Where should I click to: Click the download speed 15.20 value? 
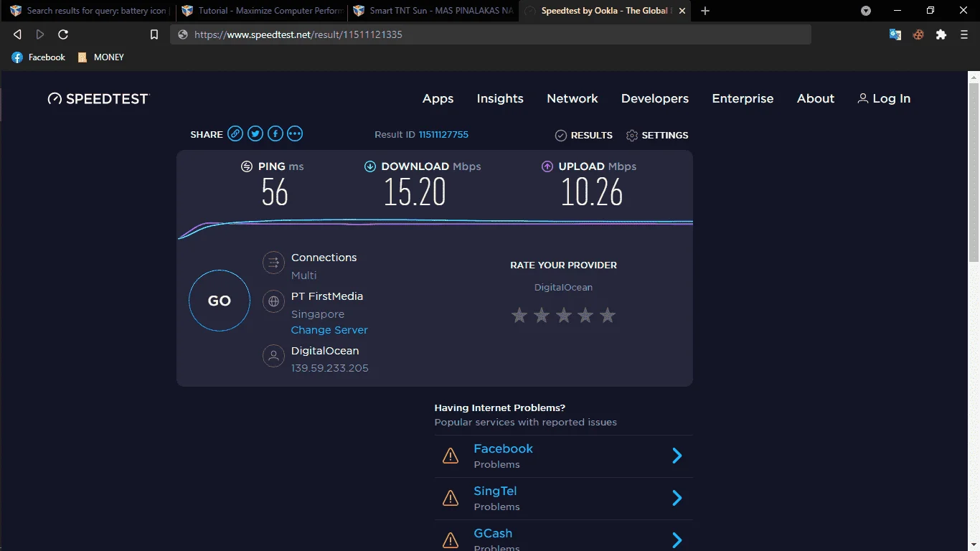click(x=415, y=192)
